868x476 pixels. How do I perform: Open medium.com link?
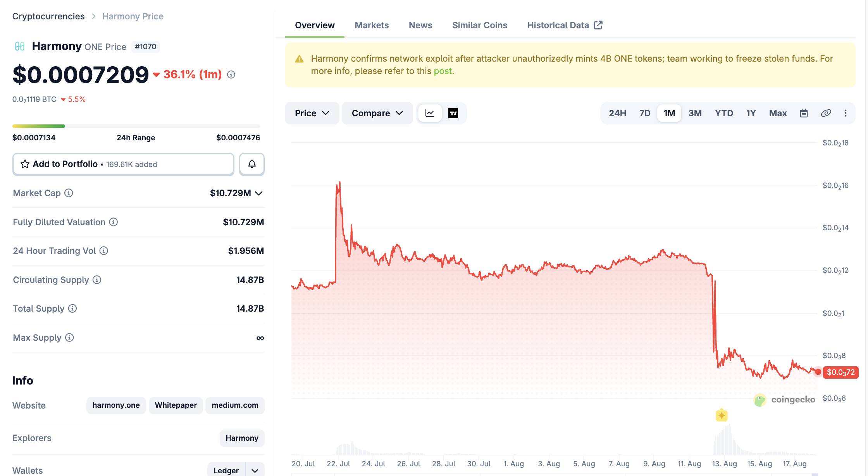click(x=235, y=405)
